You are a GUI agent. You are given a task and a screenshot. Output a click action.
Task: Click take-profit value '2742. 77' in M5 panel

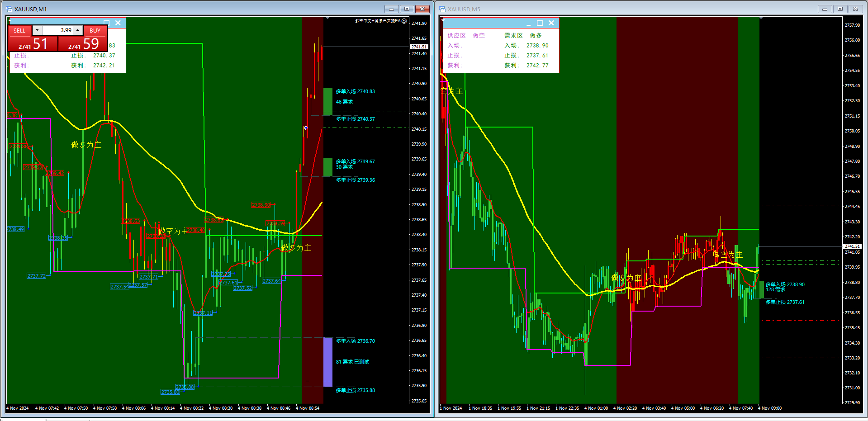point(537,66)
